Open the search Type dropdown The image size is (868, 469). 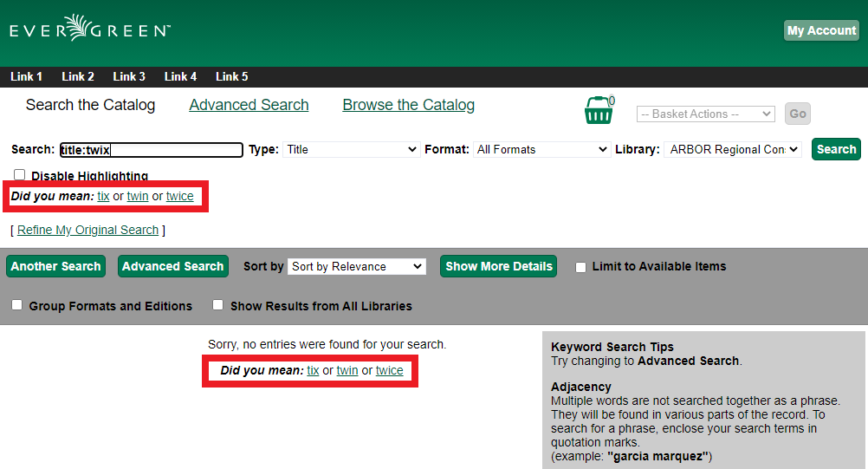[351, 149]
